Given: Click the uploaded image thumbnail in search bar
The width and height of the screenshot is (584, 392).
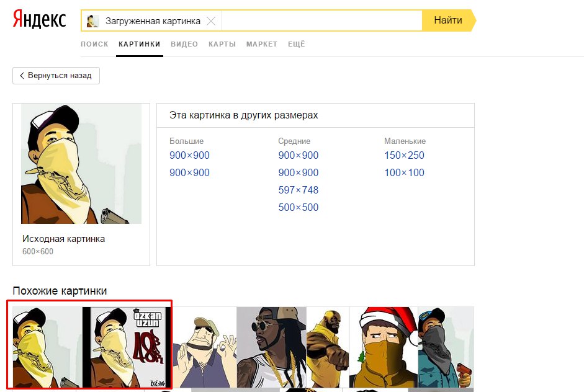Looking at the screenshot, I should pos(92,21).
